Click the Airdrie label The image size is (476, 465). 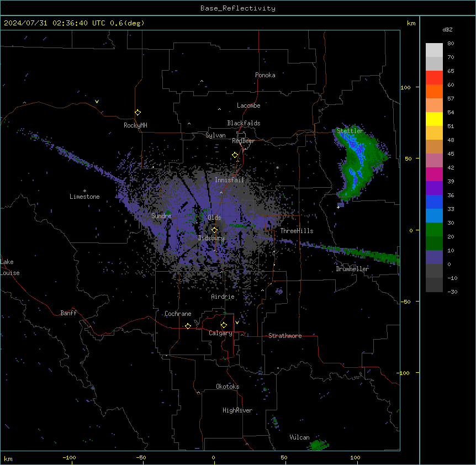click(223, 297)
